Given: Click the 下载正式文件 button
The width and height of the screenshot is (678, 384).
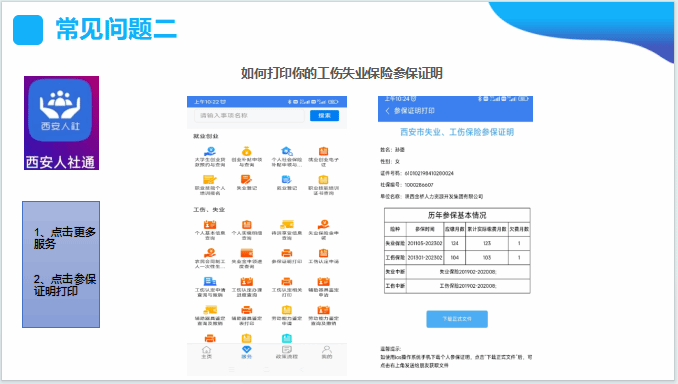Looking at the screenshot, I should (457, 319).
